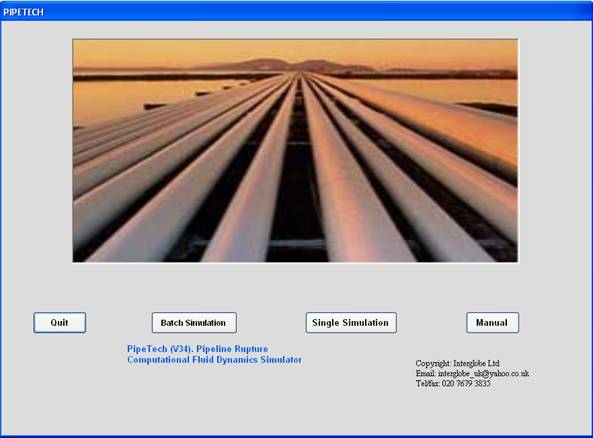This screenshot has width=593, height=438.
Task: Click the 020 7679 3835 phone number
Action: pos(466,383)
